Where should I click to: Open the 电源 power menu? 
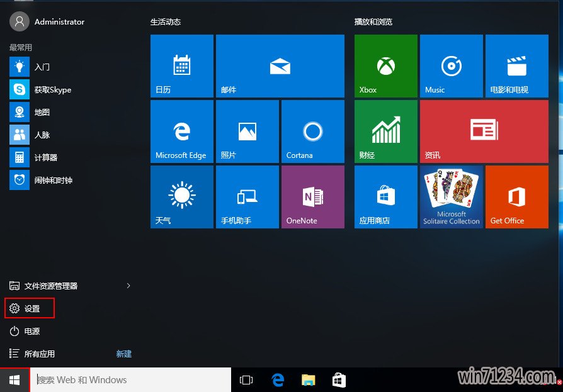(x=25, y=331)
